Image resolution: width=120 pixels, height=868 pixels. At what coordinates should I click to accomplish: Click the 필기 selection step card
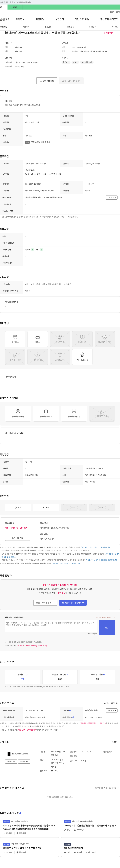click(74, 507)
